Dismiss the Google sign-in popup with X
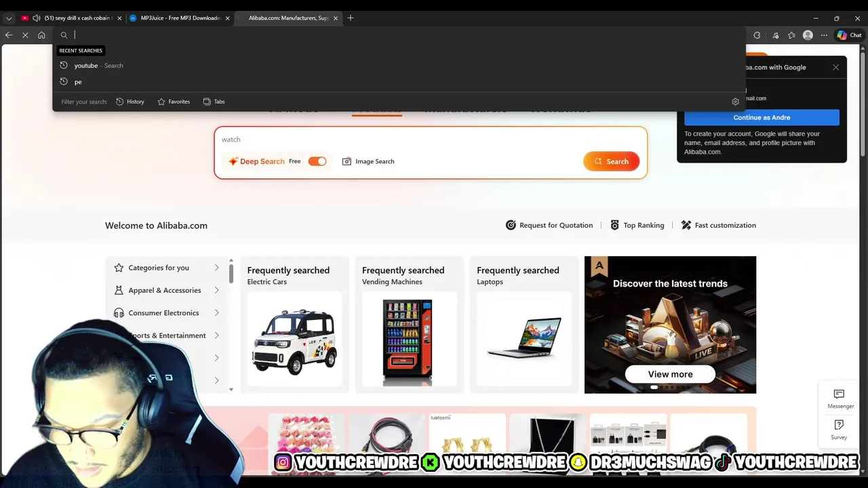Viewport: 868px width, 488px height. point(835,67)
